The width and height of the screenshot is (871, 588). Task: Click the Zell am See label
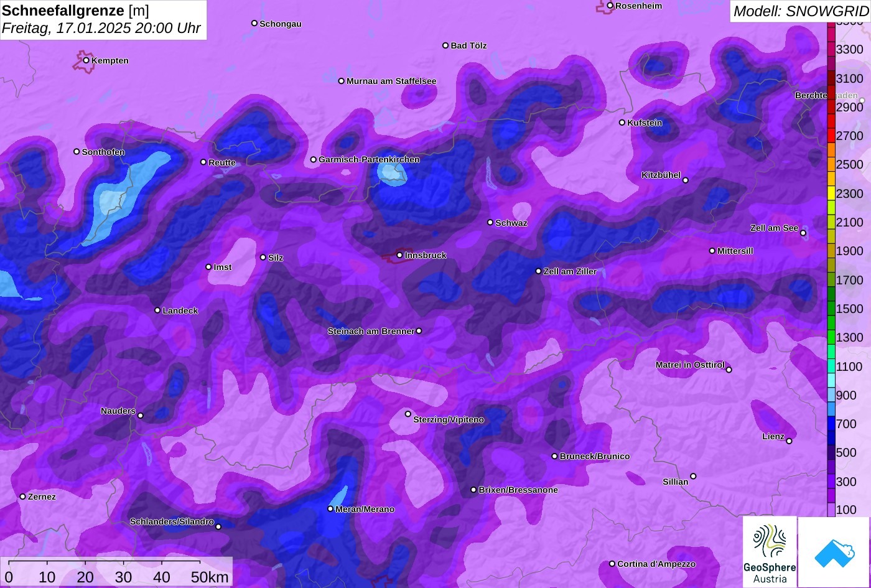pos(774,228)
